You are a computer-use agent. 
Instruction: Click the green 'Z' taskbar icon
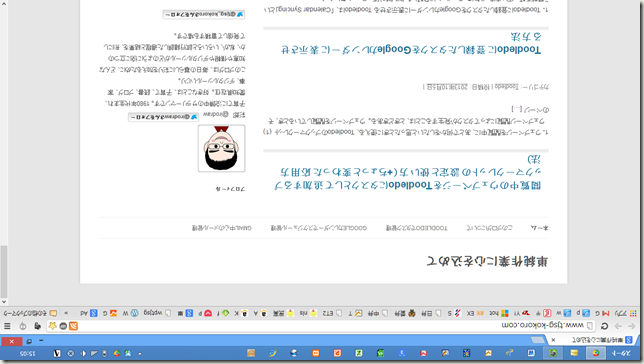click(359, 353)
